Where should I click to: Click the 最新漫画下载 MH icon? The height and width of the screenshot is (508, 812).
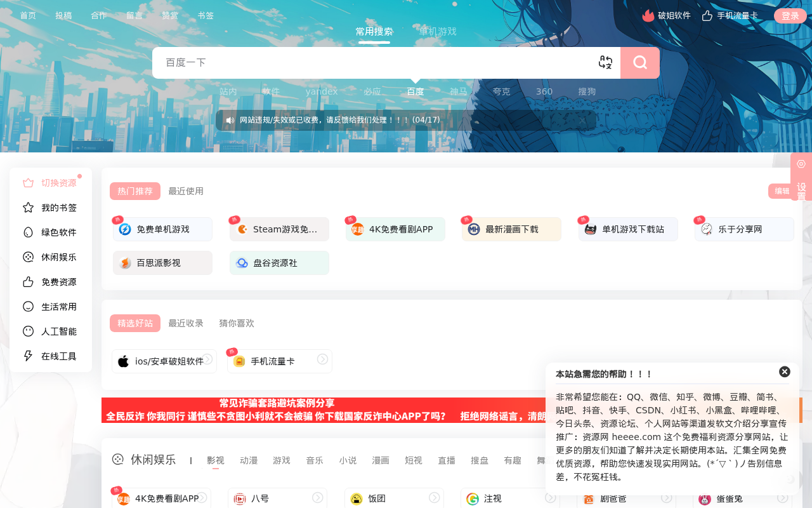pyautogui.click(x=474, y=229)
